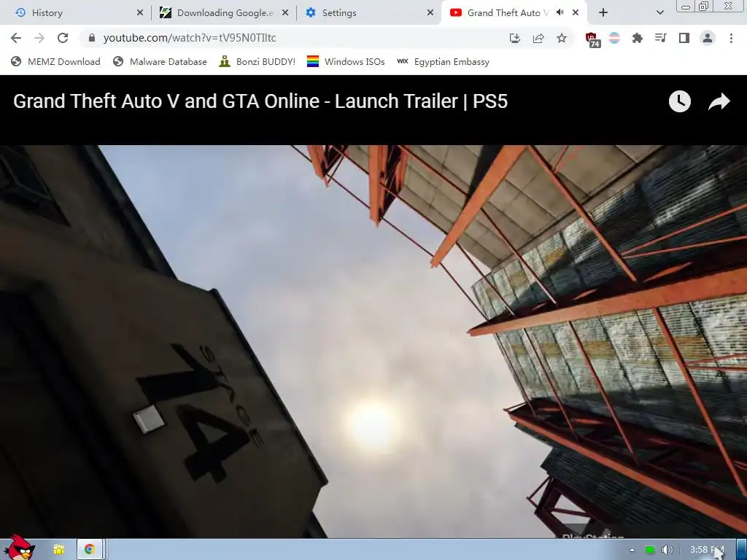Open the media controls icon

[661, 38]
